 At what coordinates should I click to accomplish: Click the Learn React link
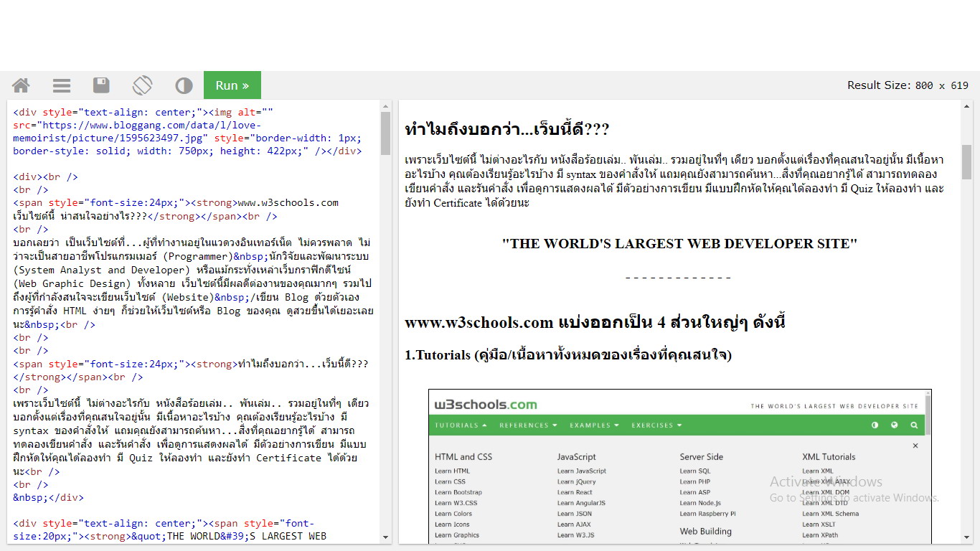tap(575, 493)
